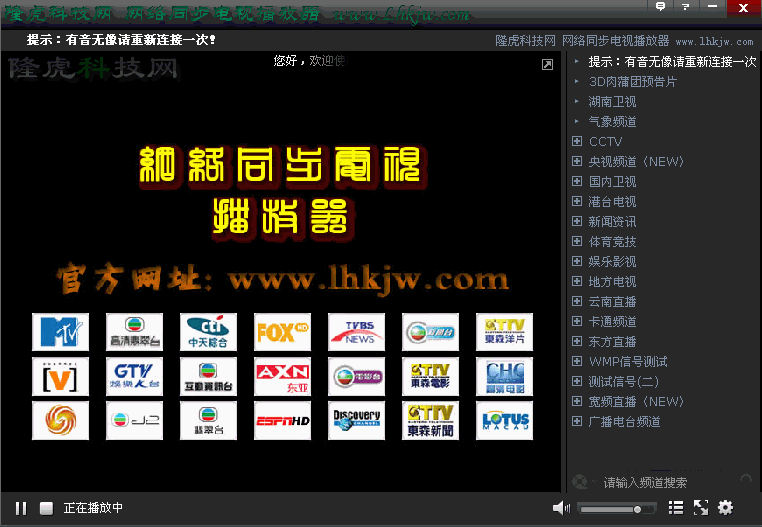Play the 3D肉蒲团预告片 entry
Image resolution: width=762 pixels, height=527 pixels.
click(633, 82)
